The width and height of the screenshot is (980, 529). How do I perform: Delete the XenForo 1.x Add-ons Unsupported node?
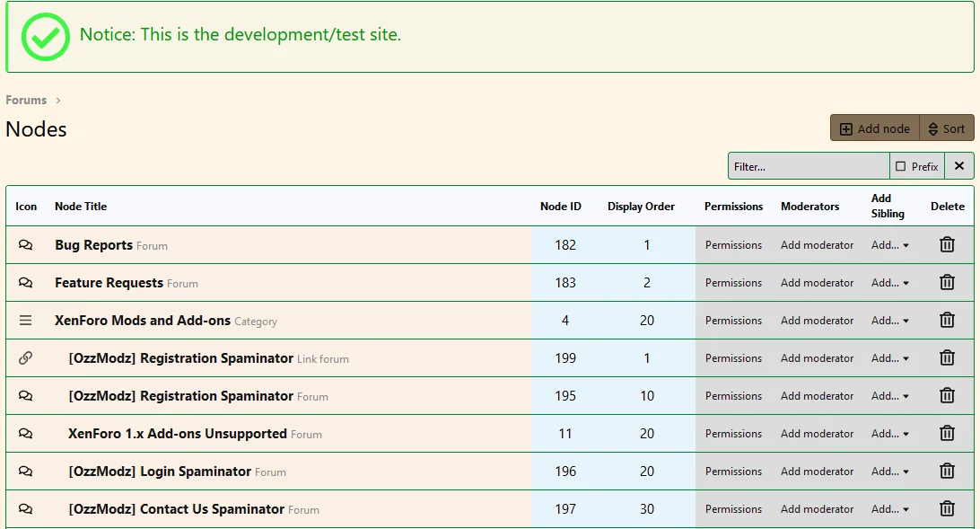[947, 433]
